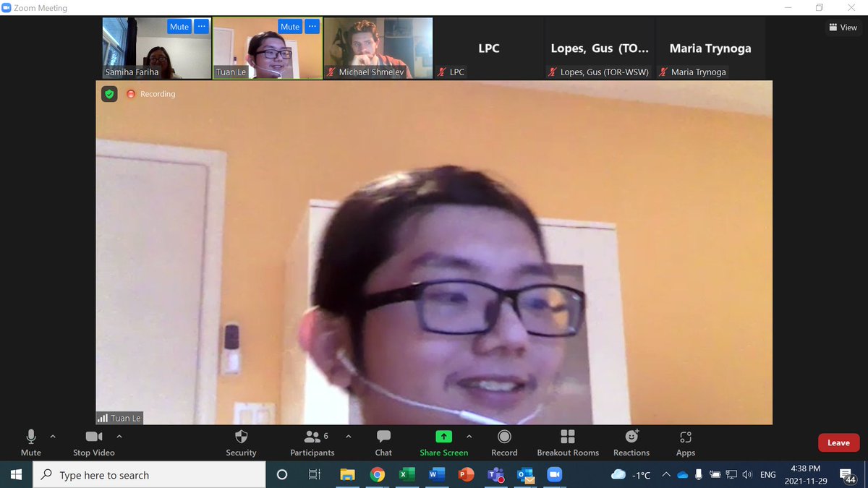
Task: Click the microphone tray icon
Action: click(699, 474)
